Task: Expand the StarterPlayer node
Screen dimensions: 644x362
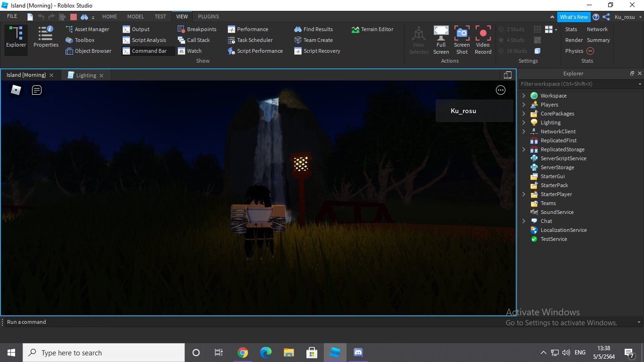Action: 523,194
